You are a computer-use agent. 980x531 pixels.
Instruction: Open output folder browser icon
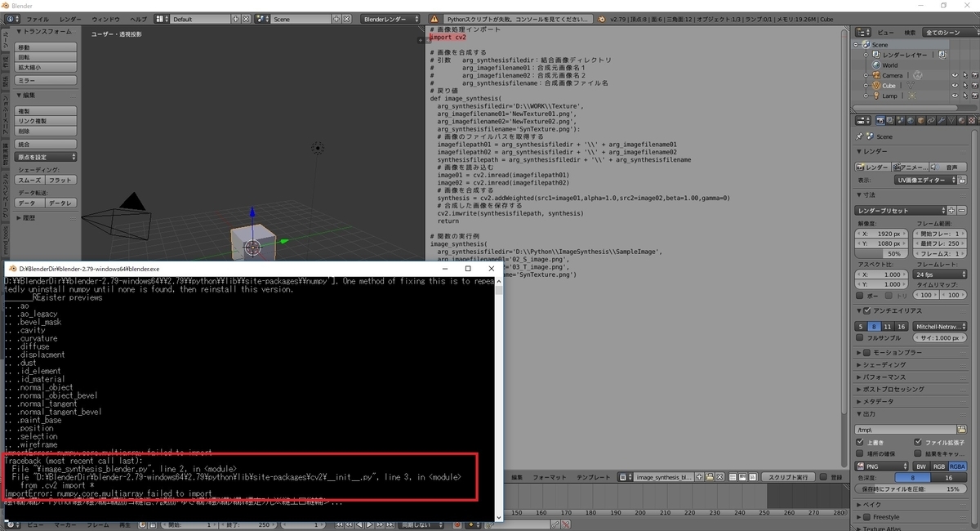(x=963, y=429)
